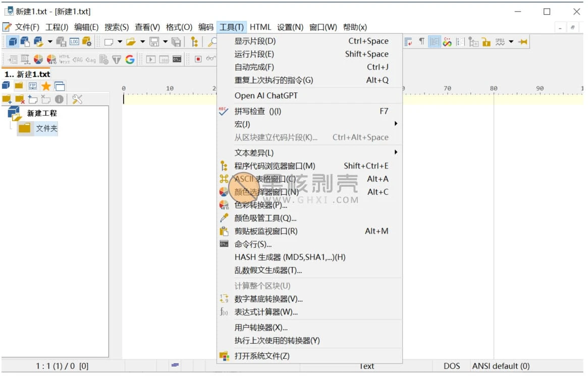This screenshot has width=588, height=376.
Task: Toggle read-only mode with the lock icon
Action: (487, 42)
